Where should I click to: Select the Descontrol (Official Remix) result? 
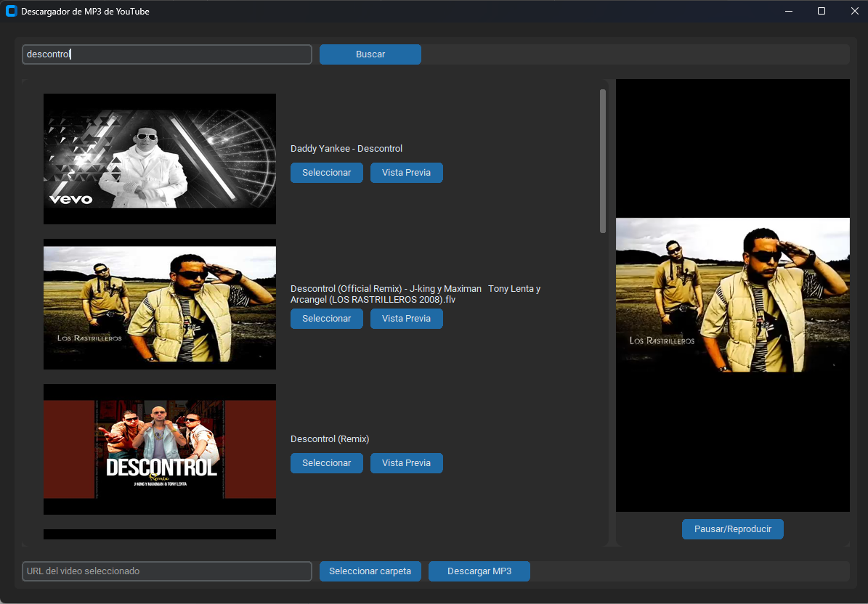point(327,319)
